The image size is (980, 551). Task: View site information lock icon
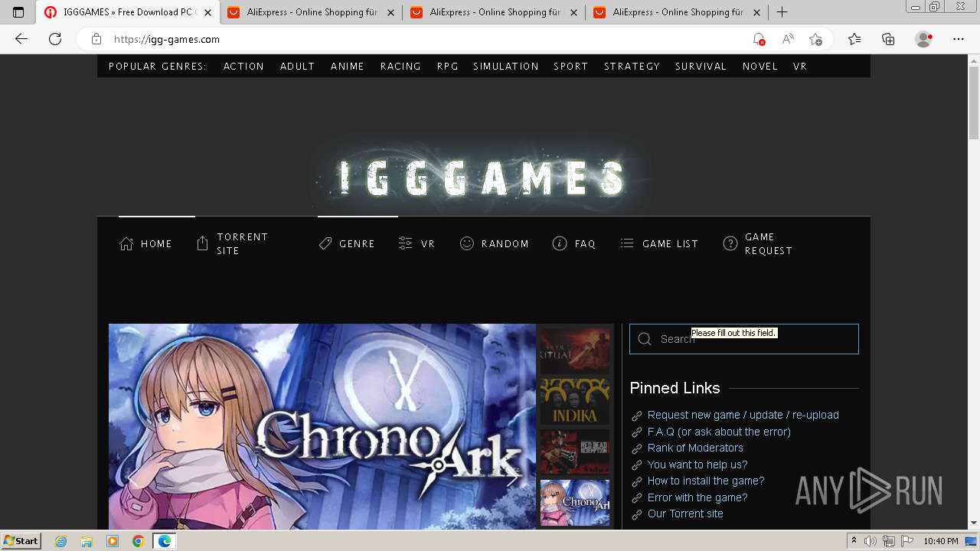point(96,39)
